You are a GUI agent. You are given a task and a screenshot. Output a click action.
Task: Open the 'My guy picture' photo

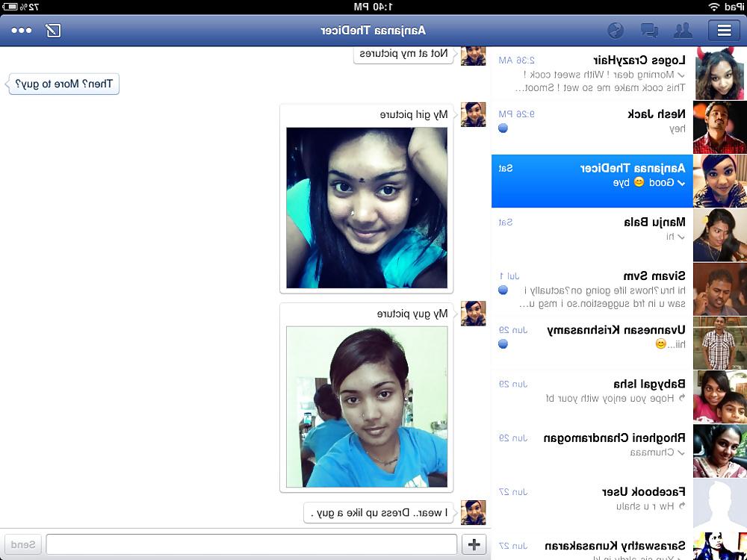coord(367,407)
